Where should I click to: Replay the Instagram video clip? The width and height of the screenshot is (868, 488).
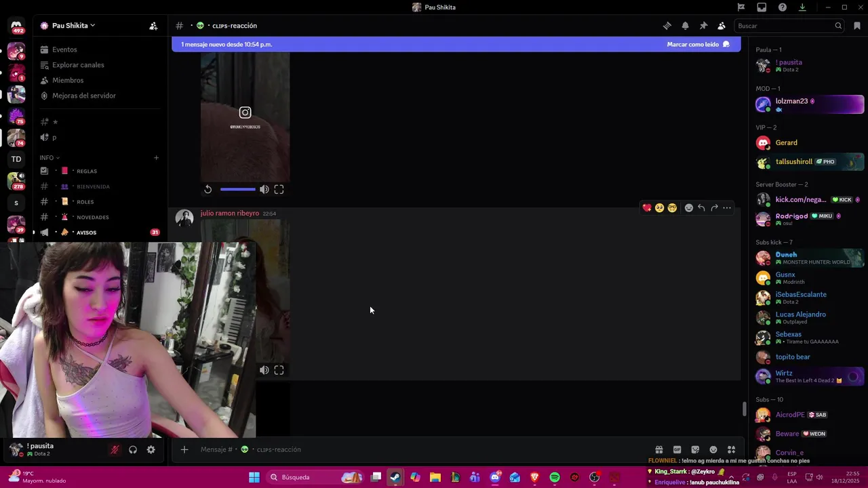click(208, 190)
